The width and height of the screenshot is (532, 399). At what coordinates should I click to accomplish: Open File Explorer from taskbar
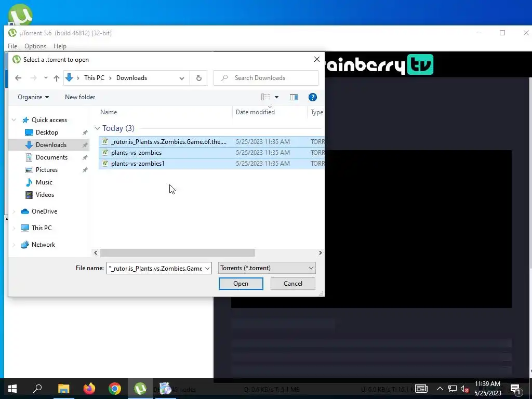pos(64,389)
